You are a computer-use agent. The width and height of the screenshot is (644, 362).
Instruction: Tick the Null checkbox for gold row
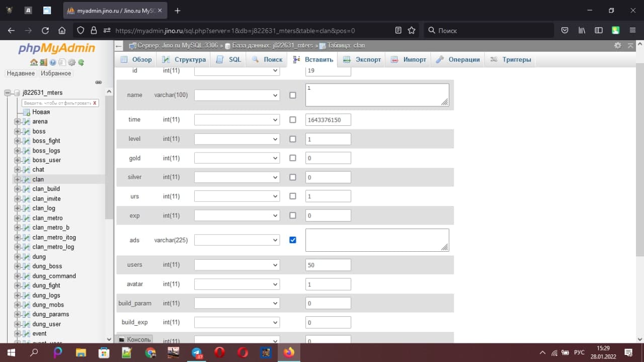pyautogui.click(x=293, y=158)
